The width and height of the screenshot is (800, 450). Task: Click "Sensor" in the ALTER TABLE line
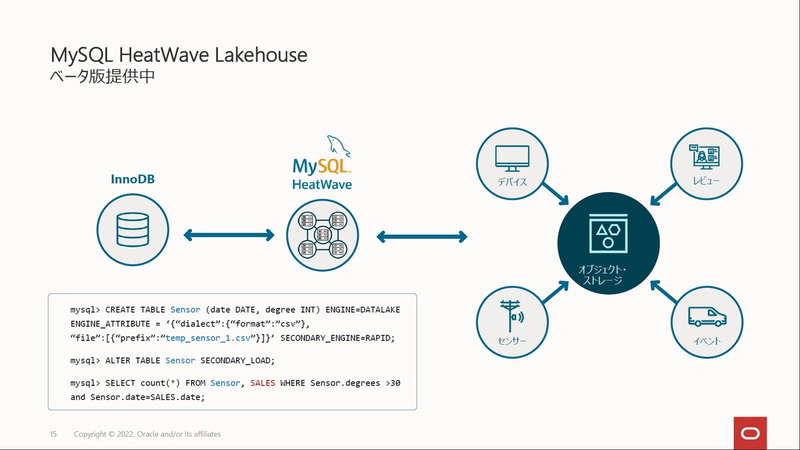[x=180, y=360]
